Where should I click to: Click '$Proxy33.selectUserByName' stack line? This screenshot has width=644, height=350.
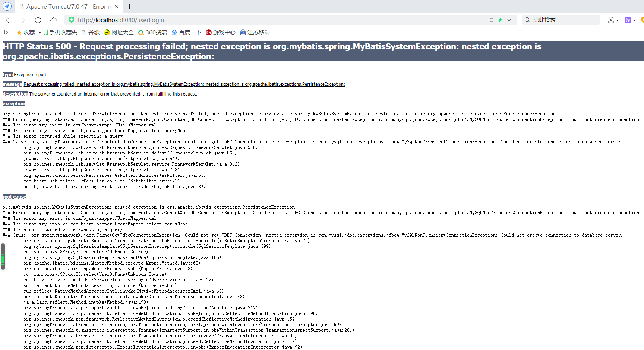click(95, 274)
